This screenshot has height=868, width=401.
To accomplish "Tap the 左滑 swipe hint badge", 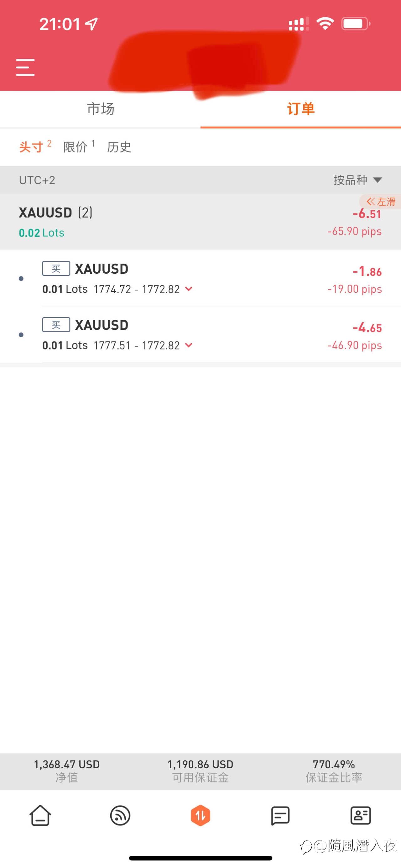I will click(380, 202).
